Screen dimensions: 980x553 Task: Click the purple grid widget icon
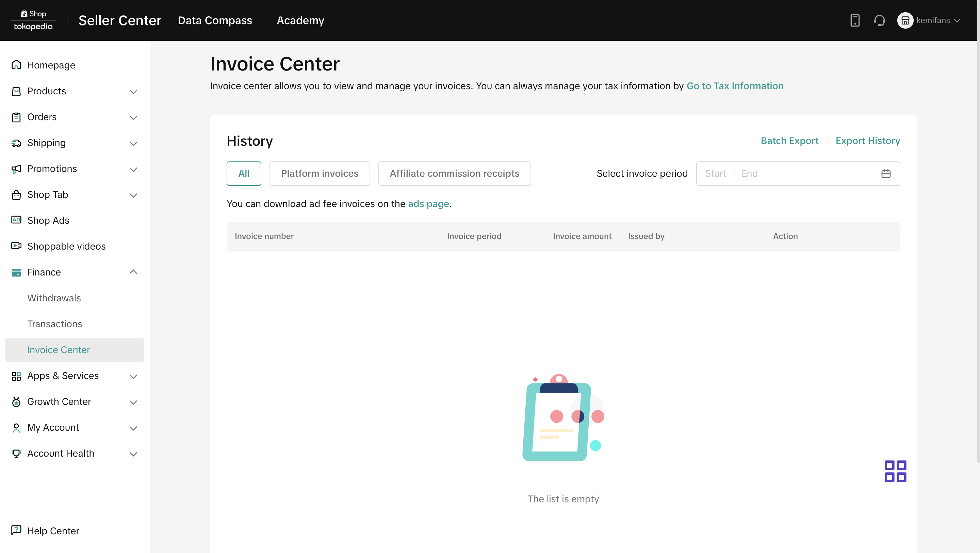[895, 471]
